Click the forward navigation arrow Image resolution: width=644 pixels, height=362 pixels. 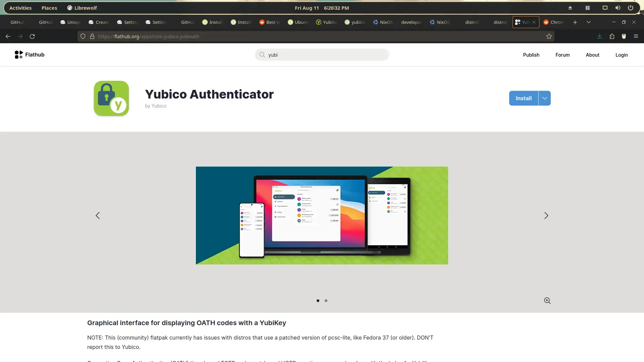pyautogui.click(x=20, y=37)
